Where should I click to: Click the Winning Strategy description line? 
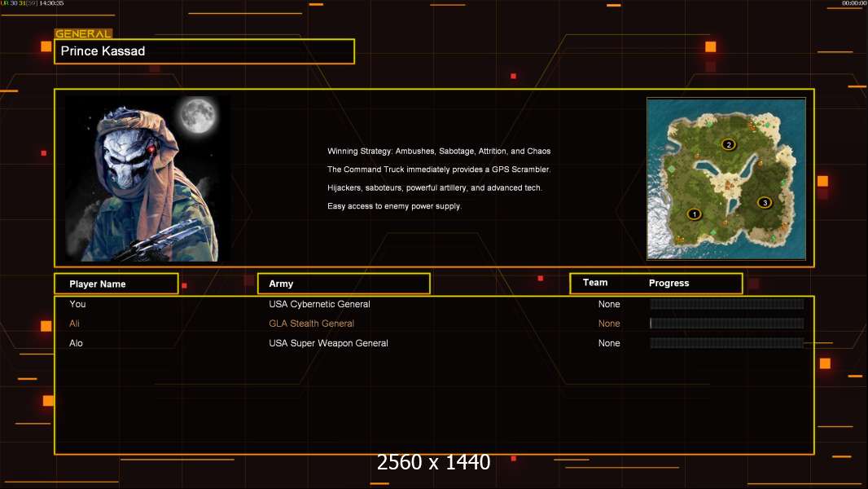click(x=439, y=152)
